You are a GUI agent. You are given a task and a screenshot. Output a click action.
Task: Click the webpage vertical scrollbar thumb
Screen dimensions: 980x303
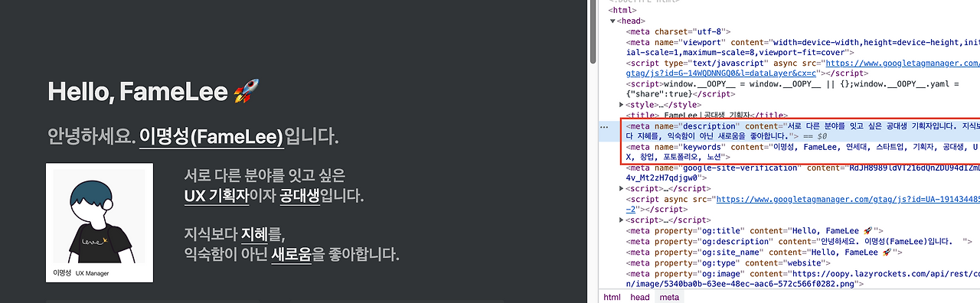coord(592,32)
